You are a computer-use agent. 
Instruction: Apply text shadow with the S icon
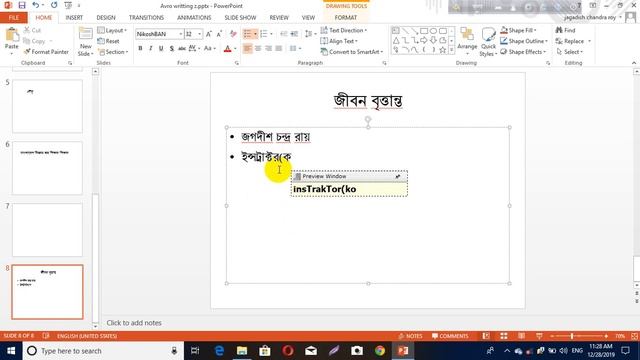click(x=171, y=49)
